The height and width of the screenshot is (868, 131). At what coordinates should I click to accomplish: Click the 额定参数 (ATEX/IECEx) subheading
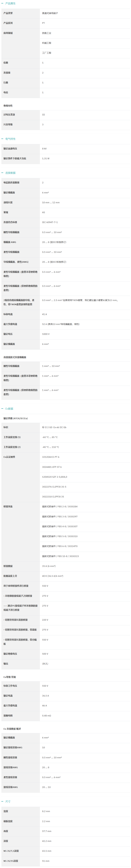(15, 418)
